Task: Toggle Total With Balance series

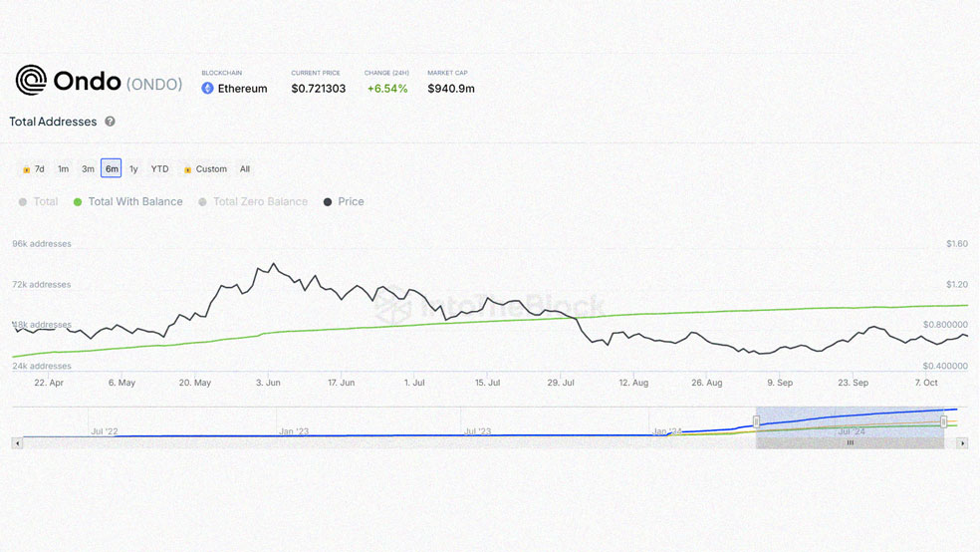Action: click(128, 202)
